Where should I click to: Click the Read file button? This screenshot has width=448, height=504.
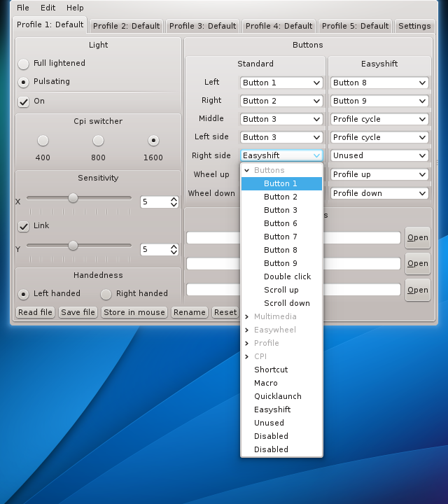click(36, 312)
